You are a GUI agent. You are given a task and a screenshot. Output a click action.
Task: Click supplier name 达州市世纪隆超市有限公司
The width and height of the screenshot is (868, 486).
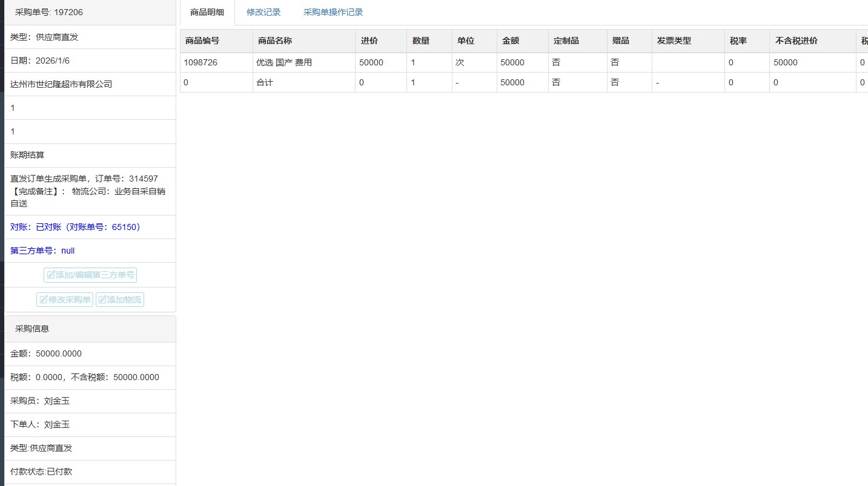click(61, 84)
